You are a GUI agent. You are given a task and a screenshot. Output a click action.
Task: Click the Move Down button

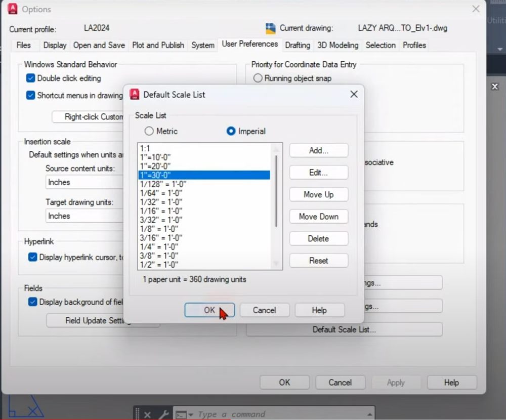click(318, 216)
